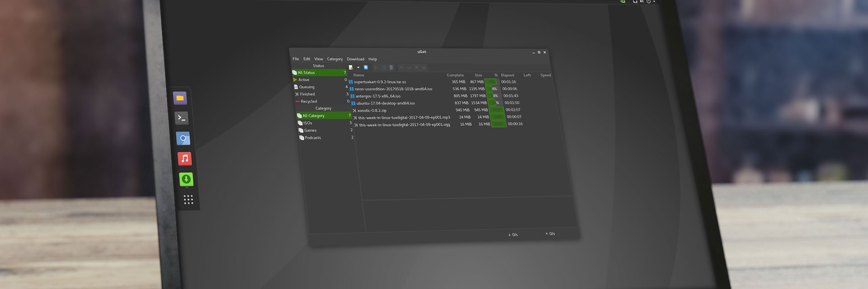This screenshot has width=868, height=289.
Task: Select neon-useredition-20170518-1018-amd64.iso download
Action: (393, 89)
